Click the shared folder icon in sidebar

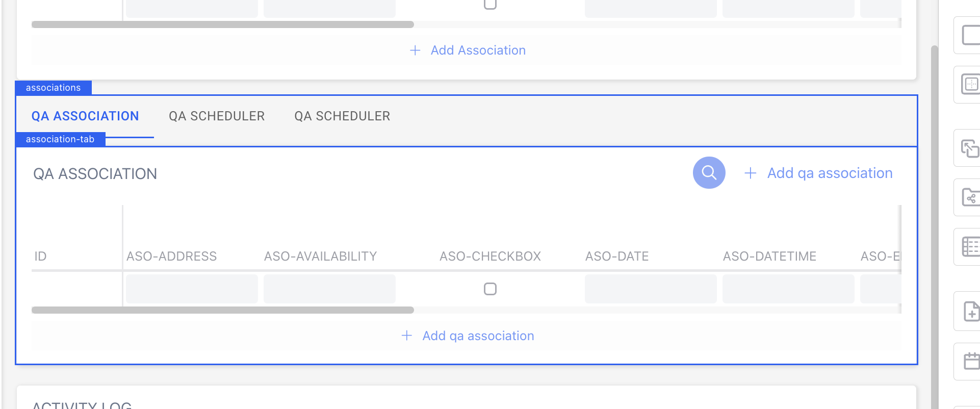970,197
